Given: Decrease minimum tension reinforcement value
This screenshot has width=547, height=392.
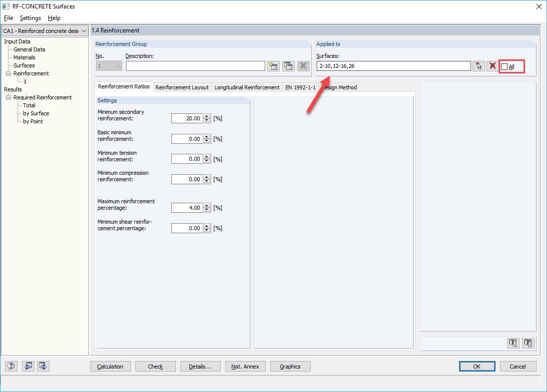Looking at the screenshot, I should (x=207, y=161).
